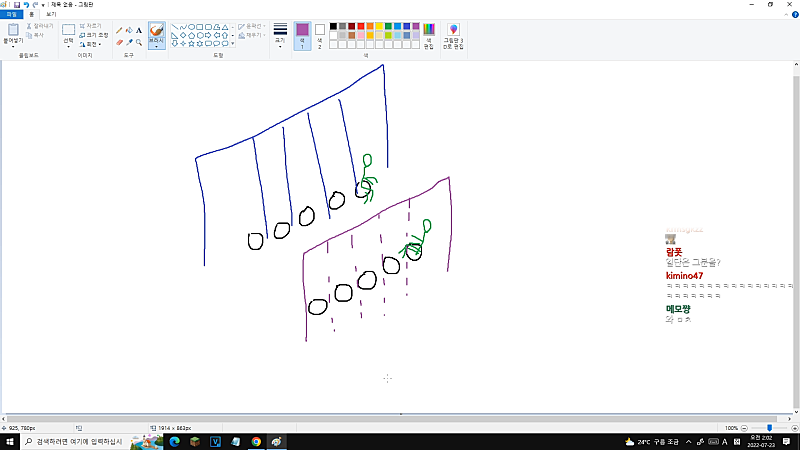
Task: Open the Brushes dropdown arrow
Action: click(157, 46)
